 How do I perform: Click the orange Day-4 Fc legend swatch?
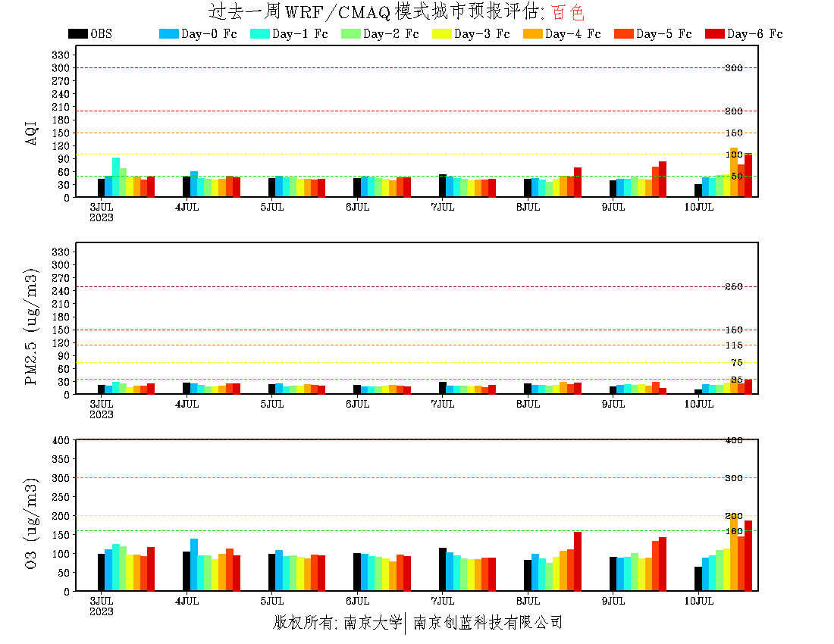coord(533,33)
